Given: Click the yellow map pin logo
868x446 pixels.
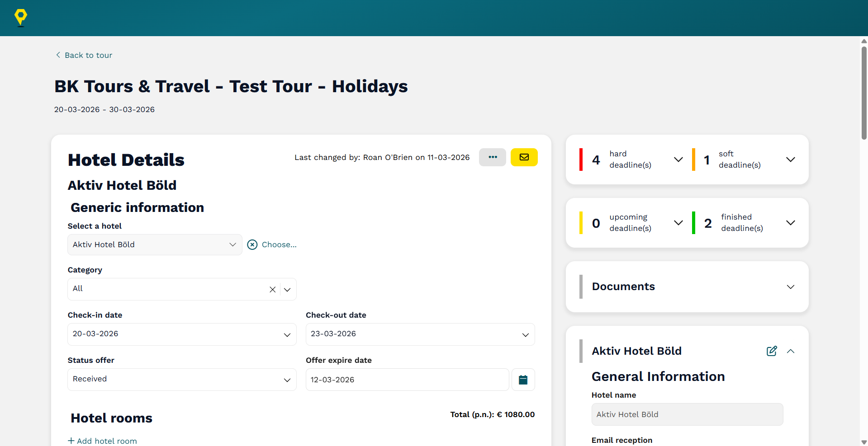Looking at the screenshot, I should point(21,18).
